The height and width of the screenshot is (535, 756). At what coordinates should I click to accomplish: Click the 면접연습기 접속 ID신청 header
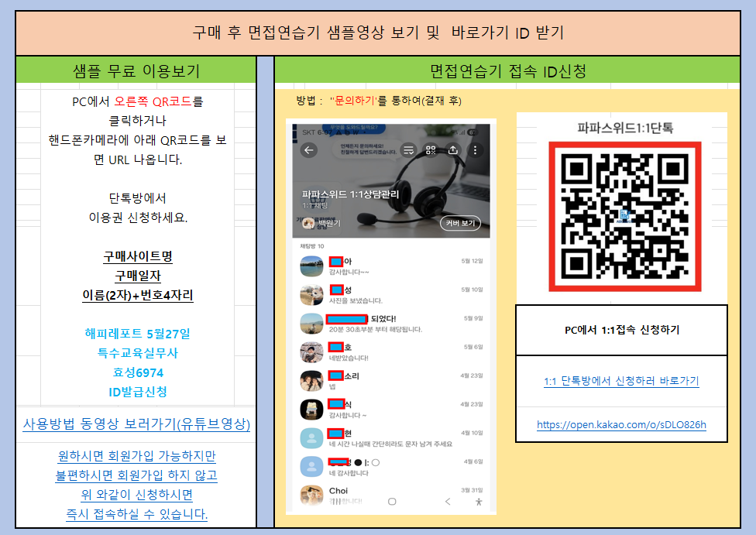click(x=507, y=71)
